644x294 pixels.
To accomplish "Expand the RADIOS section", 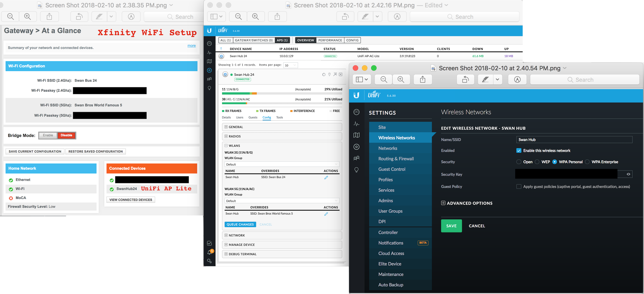I will click(x=282, y=136).
